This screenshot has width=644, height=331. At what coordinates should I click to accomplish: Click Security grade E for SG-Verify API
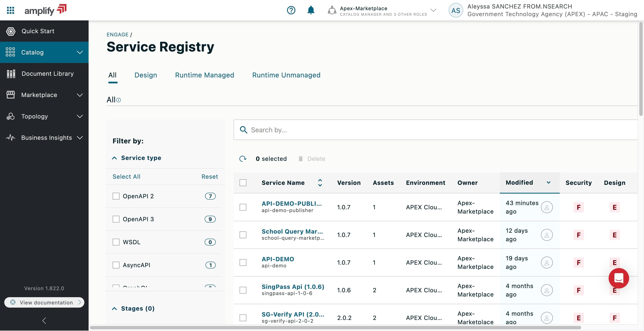578,318
